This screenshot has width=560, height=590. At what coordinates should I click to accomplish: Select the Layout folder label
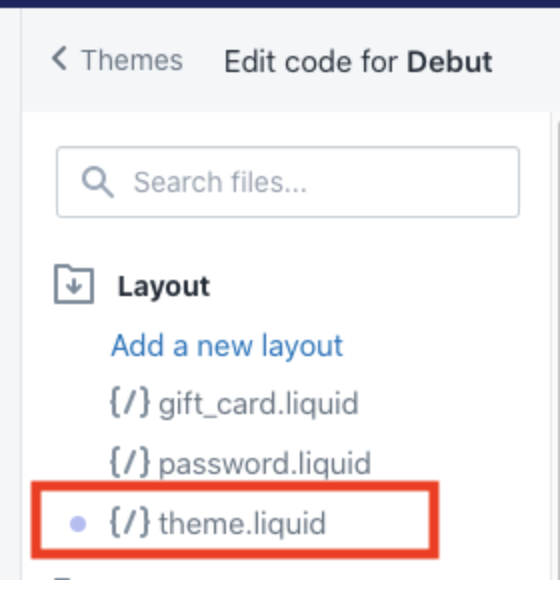pyautogui.click(x=164, y=286)
